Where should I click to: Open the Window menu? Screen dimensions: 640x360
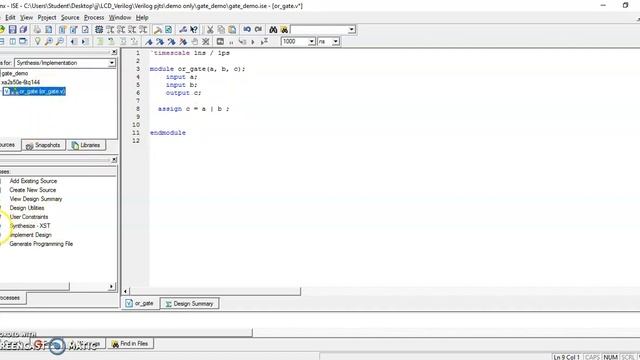click(120, 18)
